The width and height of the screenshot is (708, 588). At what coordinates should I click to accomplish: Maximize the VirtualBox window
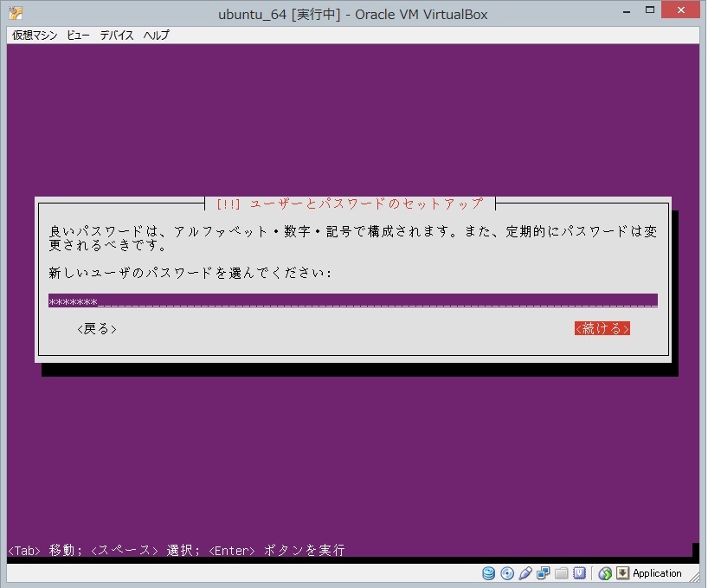click(x=650, y=10)
